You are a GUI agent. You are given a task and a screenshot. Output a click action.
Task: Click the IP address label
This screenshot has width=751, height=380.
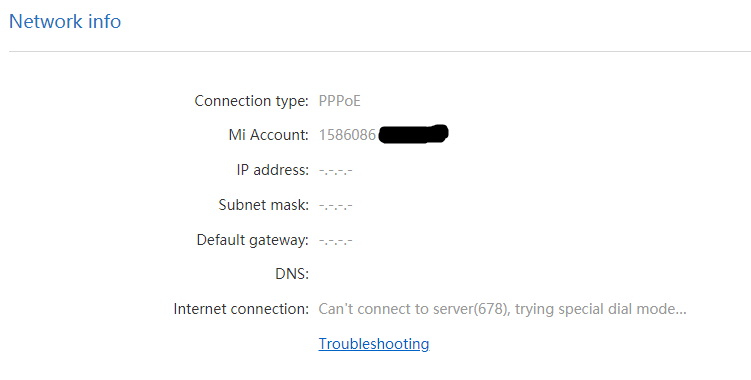coord(273,170)
